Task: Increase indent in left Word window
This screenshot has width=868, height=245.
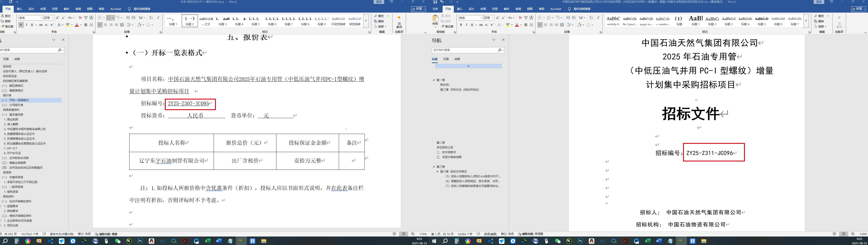Action: [133, 17]
